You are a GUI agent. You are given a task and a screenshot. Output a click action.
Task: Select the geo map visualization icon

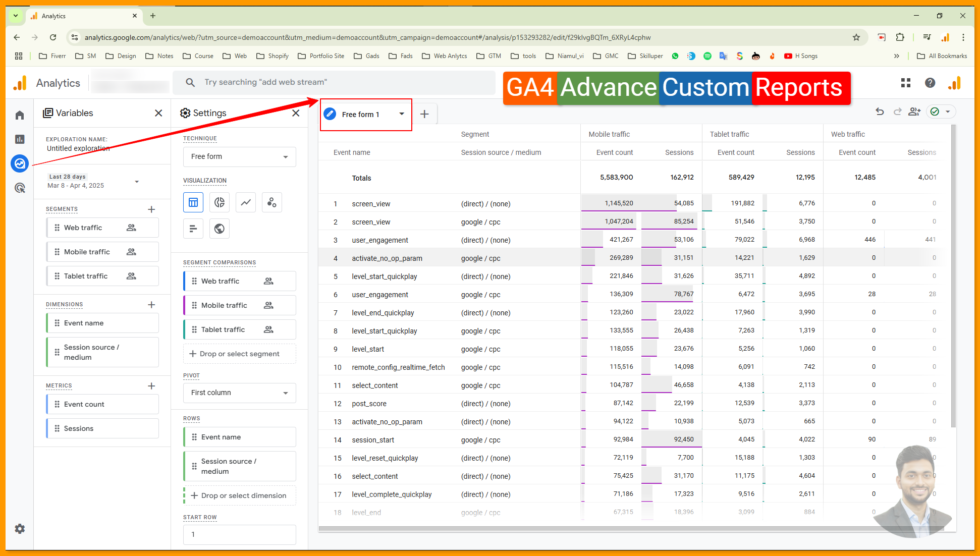click(x=220, y=229)
